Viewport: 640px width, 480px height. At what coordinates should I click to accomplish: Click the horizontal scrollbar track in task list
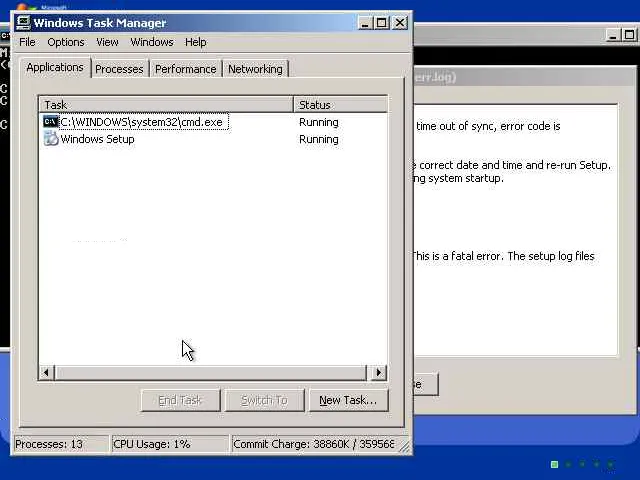click(x=211, y=372)
